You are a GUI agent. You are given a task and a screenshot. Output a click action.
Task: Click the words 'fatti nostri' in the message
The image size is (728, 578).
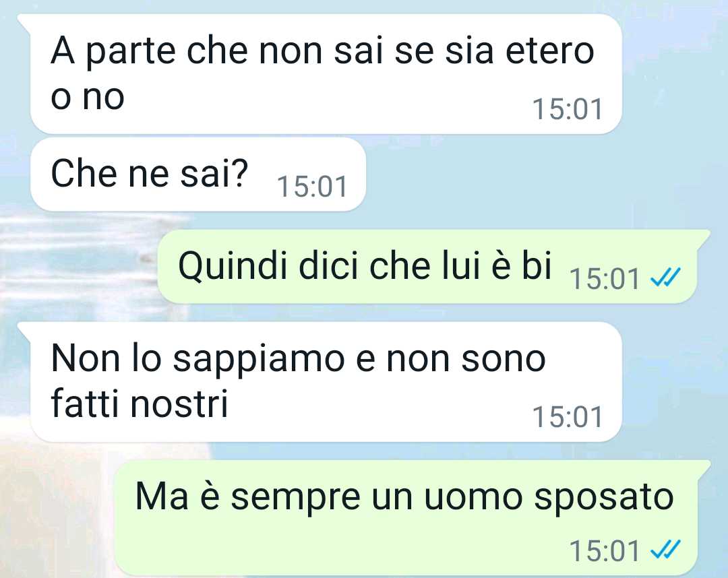[140, 403]
